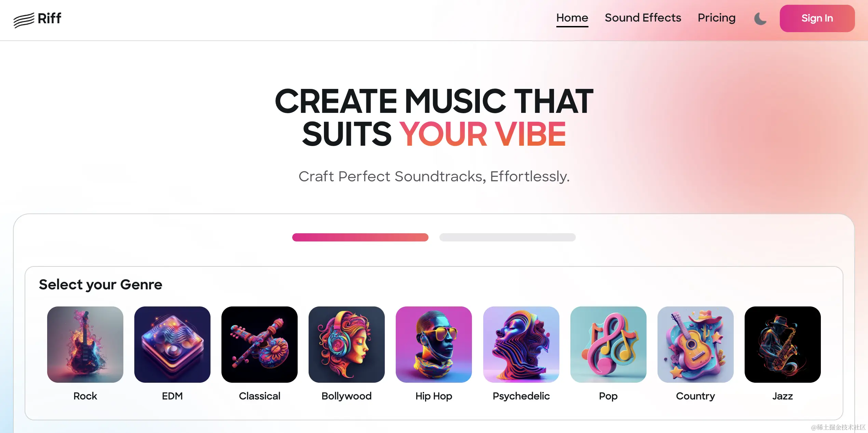Click the Psychedelic genre label
The height and width of the screenshot is (433, 868).
click(x=521, y=396)
